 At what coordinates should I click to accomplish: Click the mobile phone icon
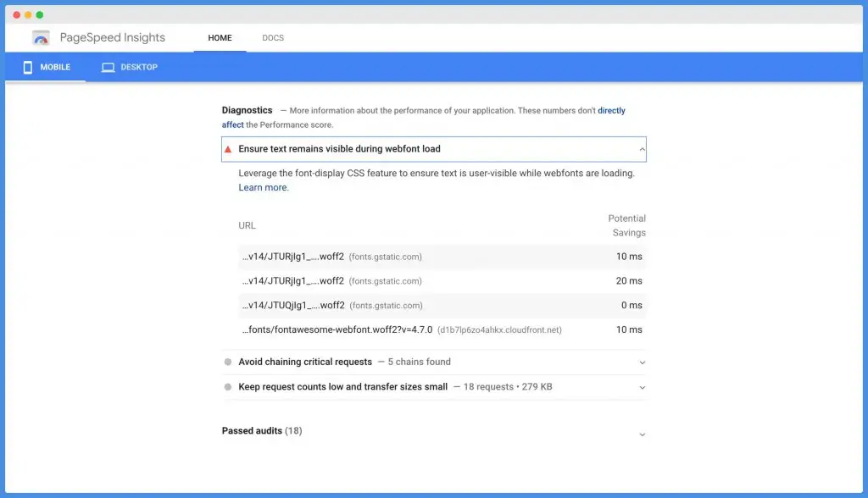click(x=28, y=67)
